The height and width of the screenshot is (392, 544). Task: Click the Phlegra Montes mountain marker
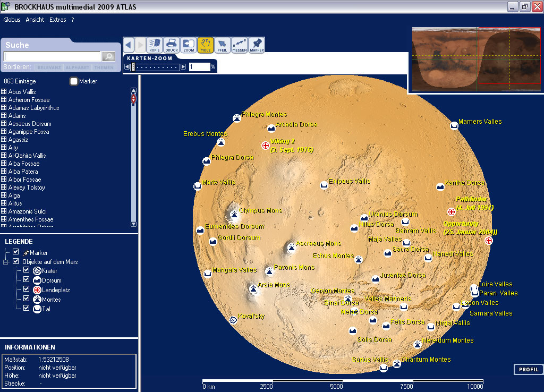click(236, 118)
